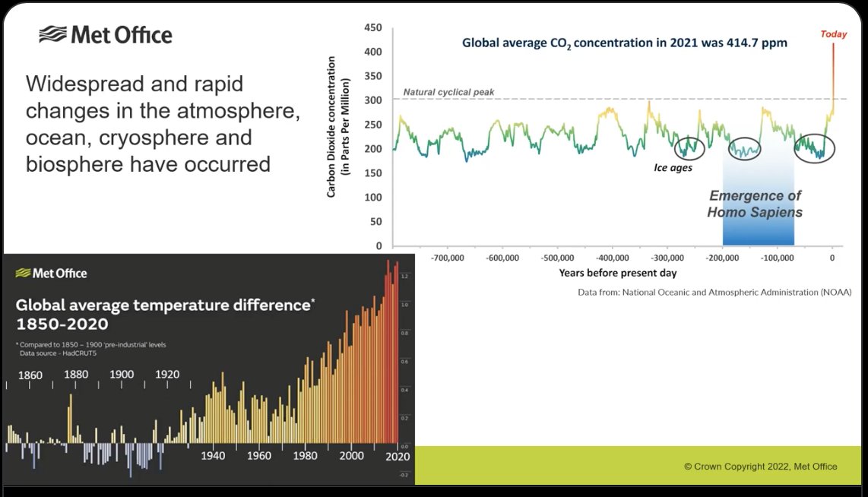Toggle visibility of the Homo Sapiens shading
Screen dimensions: 868x497
(757, 220)
